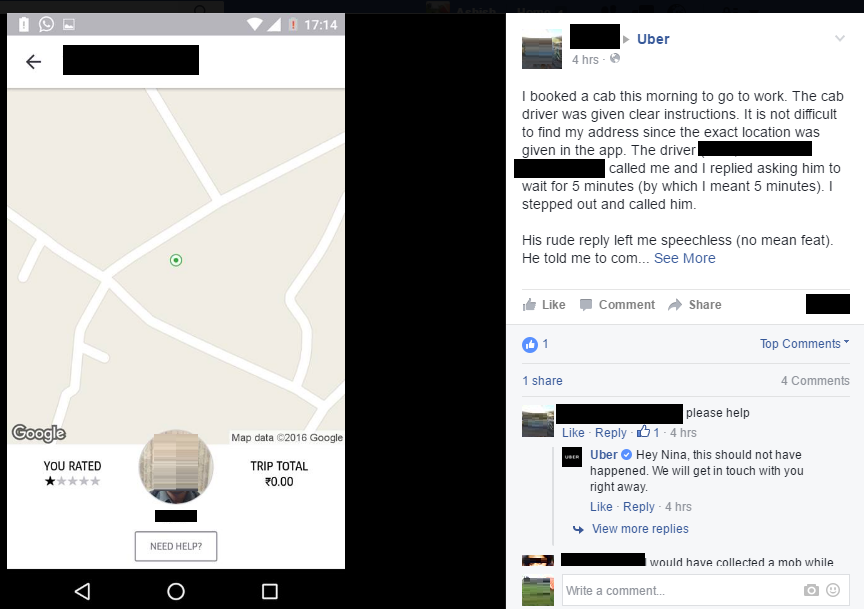Viewport: 864px width, 609px height.
Task: Click the Comment action on the post
Action: (x=617, y=305)
